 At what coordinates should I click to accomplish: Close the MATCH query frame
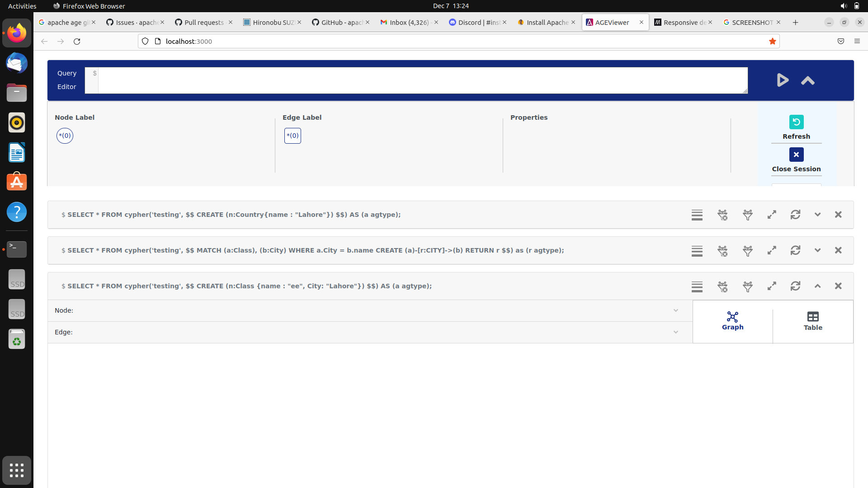[x=838, y=250]
